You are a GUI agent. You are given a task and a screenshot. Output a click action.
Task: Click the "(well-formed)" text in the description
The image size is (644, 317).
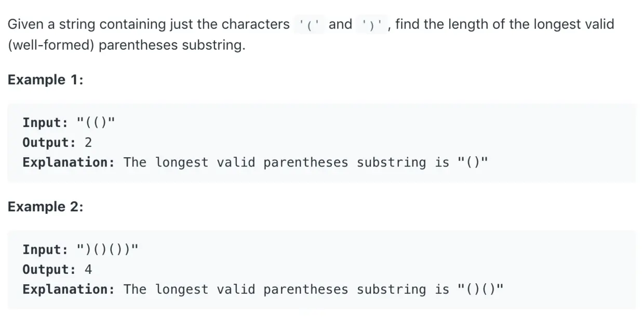click(51, 45)
